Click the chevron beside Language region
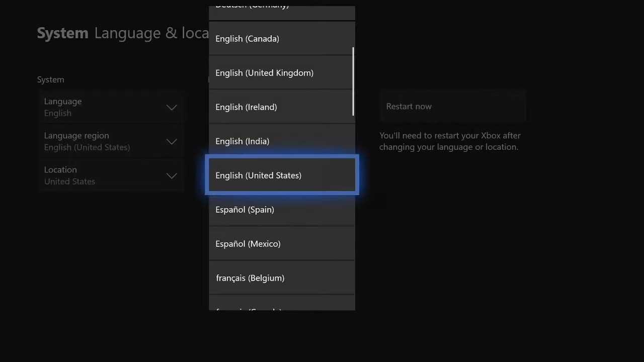The height and width of the screenshot is (362, 644). coord(172,142)
